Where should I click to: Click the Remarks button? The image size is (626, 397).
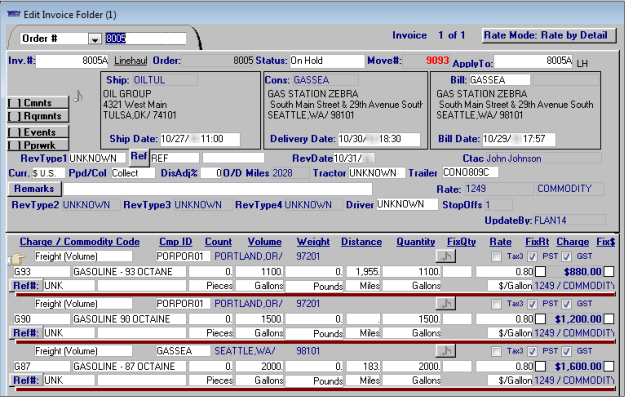click(34, 189)
